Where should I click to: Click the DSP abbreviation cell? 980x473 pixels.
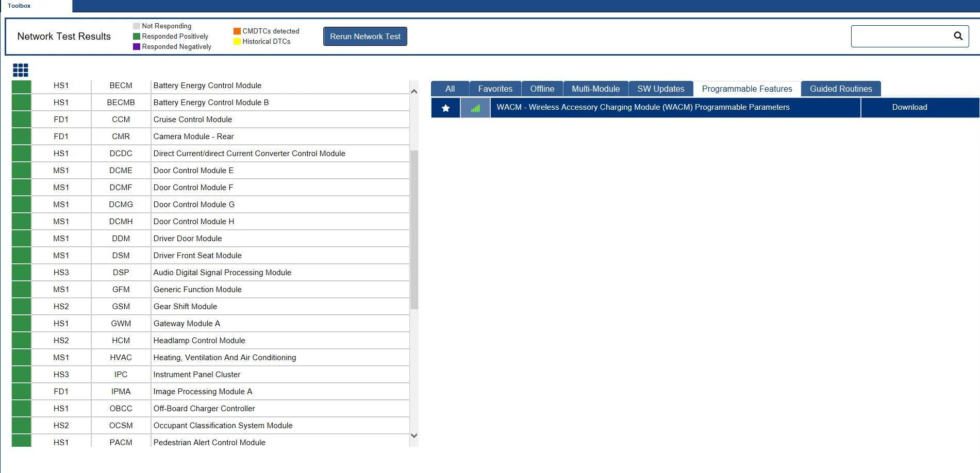click(x=121, y=273)
